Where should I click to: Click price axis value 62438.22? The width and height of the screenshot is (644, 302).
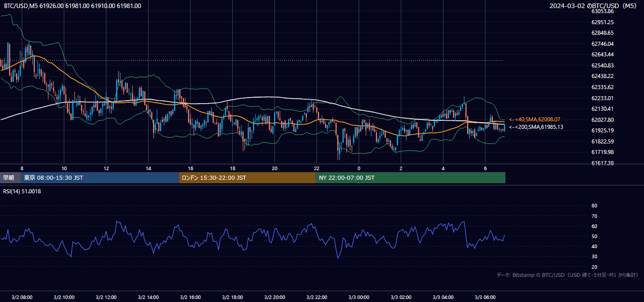coord(602,76)
